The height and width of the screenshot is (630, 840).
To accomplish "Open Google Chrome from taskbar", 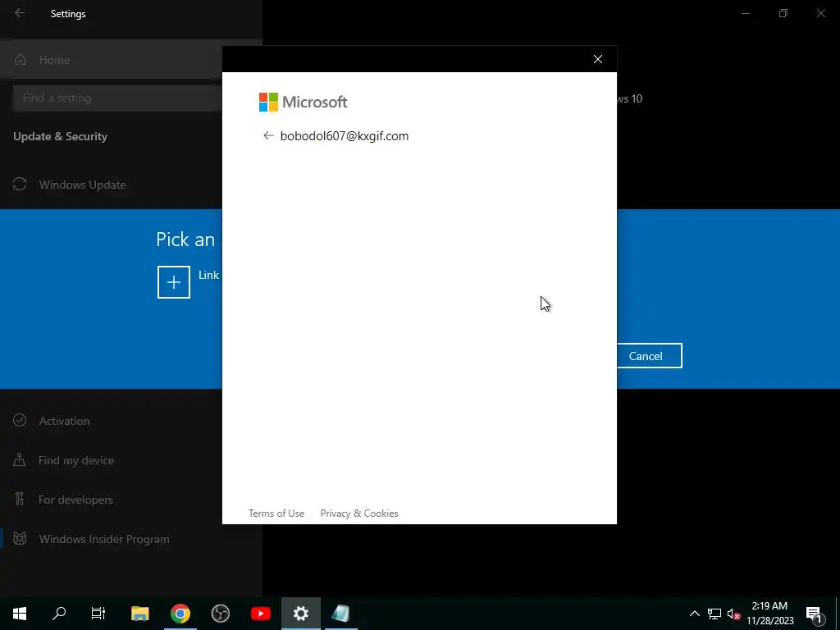I will pyautogui.click(x=180, y=614).
